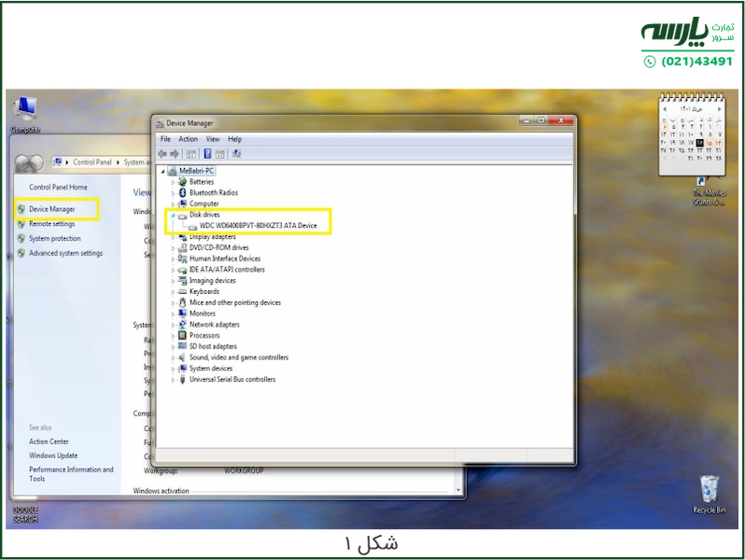Screen dimensions: 745x560
Task: Click the Device Manager link in sidebar
Action: tap(51, 209)
